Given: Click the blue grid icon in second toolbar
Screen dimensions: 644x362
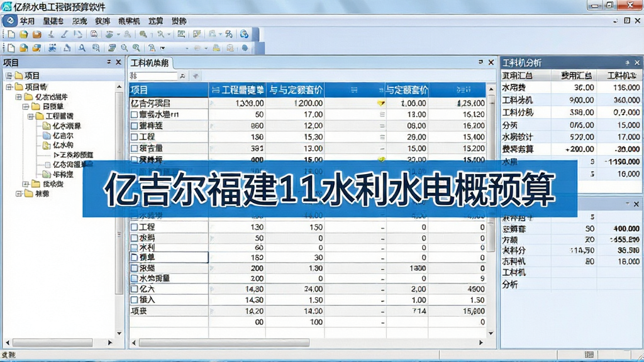Looking at the screenshot, I should (52, 48).
